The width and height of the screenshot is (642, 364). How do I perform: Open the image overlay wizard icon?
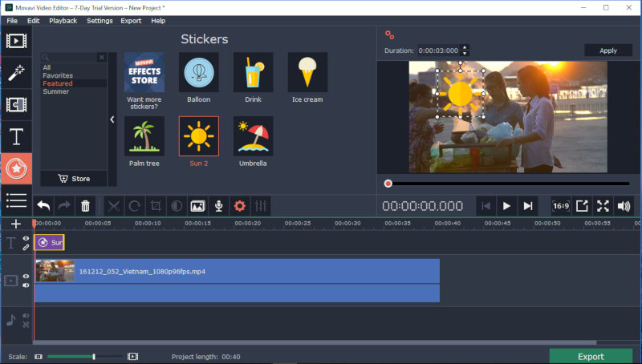click(197, 206)
